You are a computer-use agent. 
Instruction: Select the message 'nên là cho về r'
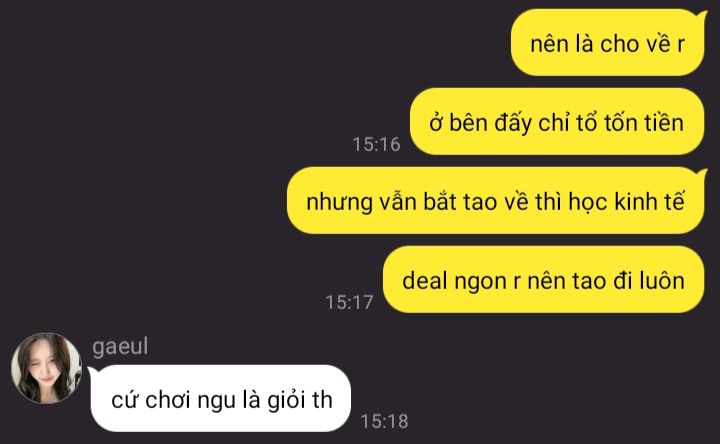pyautogui.click(x=608, y=43)
